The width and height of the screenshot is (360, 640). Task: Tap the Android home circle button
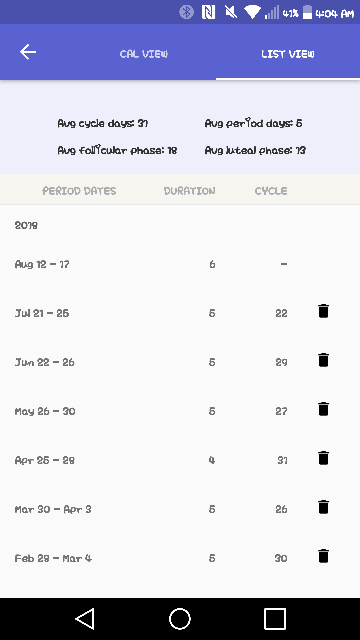pyautogui.click(x=180, y=619)
